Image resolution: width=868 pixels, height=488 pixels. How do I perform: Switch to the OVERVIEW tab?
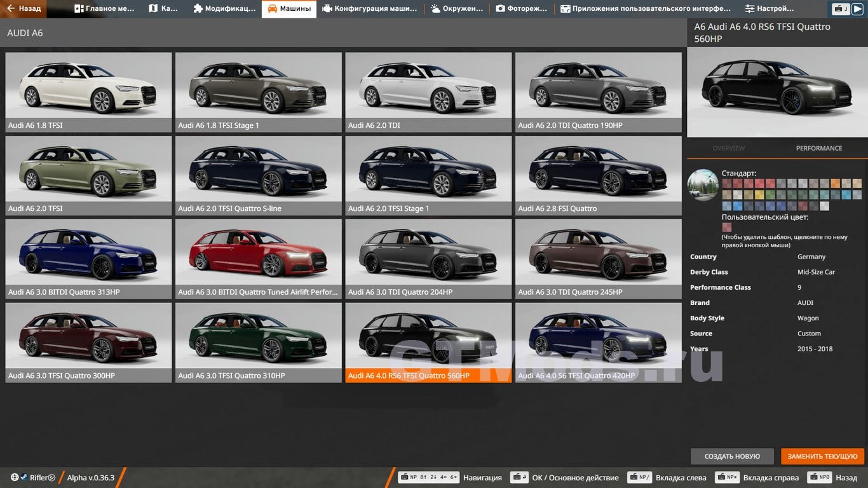pyautogui.click(x=728, y=148)
